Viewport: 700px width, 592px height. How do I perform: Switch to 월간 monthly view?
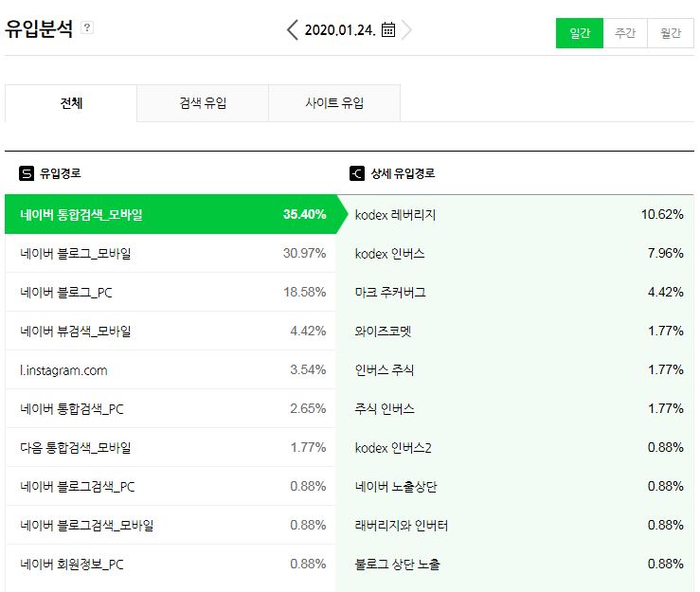(x=671, y=33)
